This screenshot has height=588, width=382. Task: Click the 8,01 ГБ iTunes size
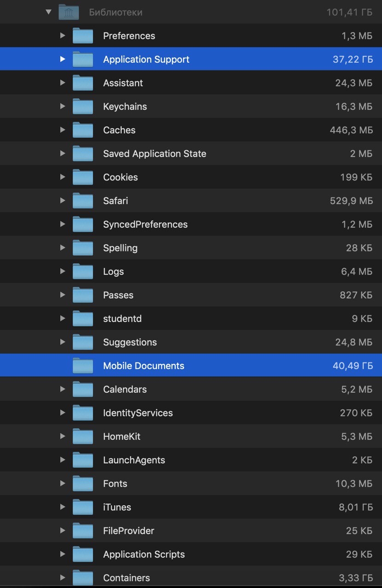[356, 507]
